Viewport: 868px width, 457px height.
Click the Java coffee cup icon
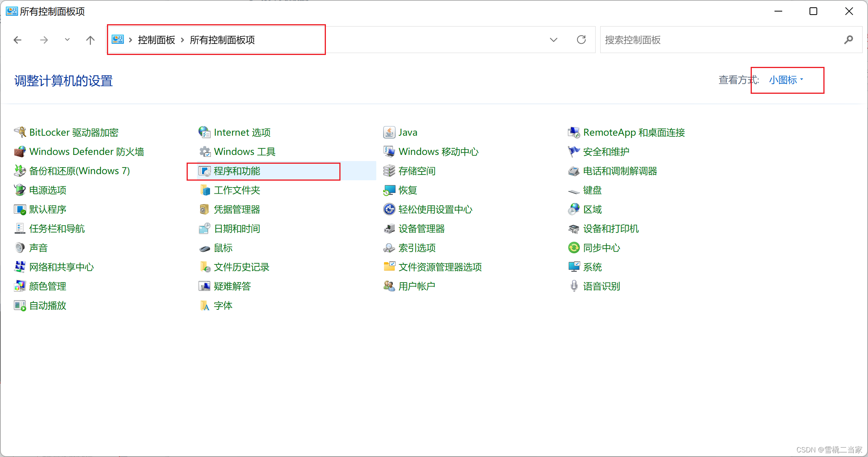(x=389, y=132)
